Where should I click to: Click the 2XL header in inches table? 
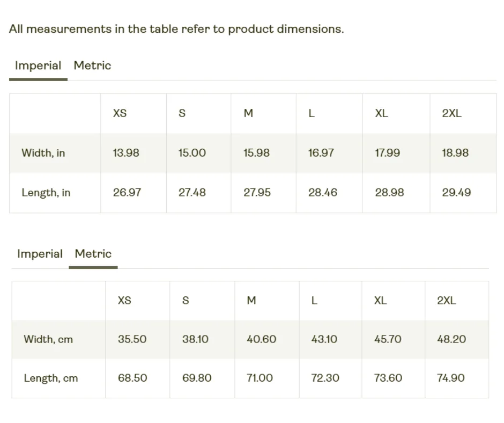(x=451, y=113)
